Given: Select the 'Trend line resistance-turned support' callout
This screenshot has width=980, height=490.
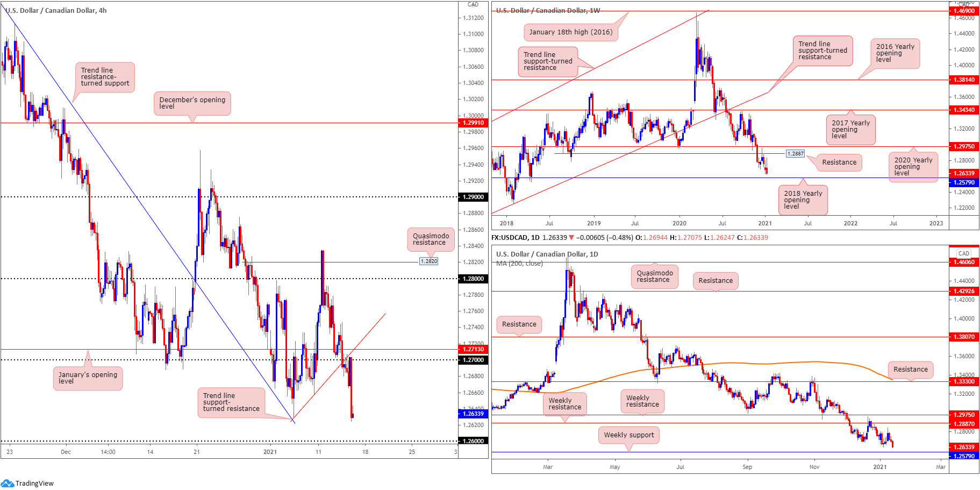Looking at the screenshot, I should 105,77.
